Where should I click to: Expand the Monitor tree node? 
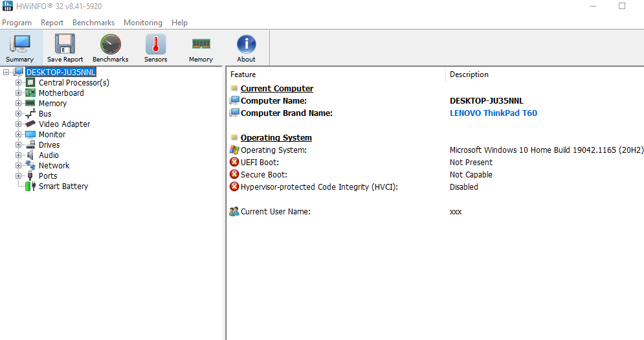tap(18, 135)
